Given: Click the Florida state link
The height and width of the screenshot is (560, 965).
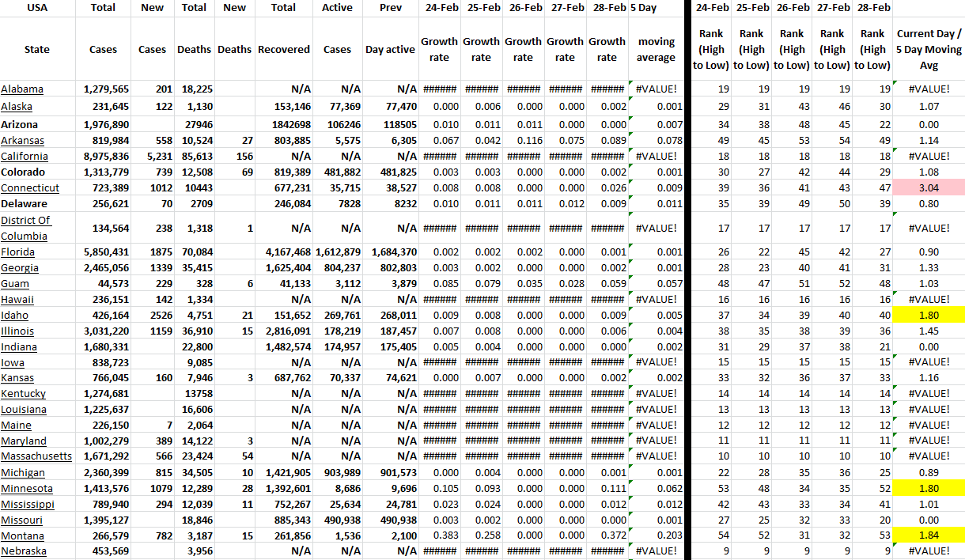Looking at the screenshot, I should (x=17, y=252).
